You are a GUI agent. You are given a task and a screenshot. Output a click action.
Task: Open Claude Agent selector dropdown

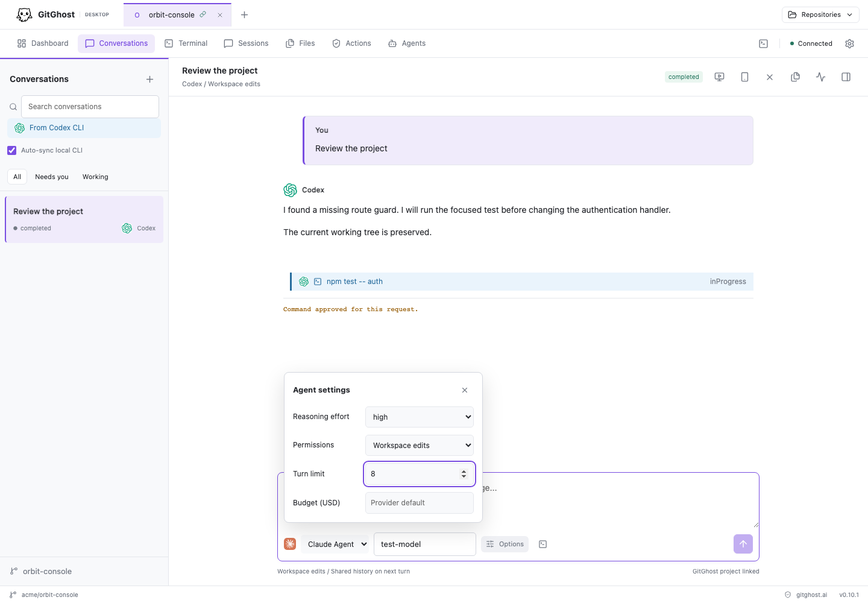click(x=336, y=544)
